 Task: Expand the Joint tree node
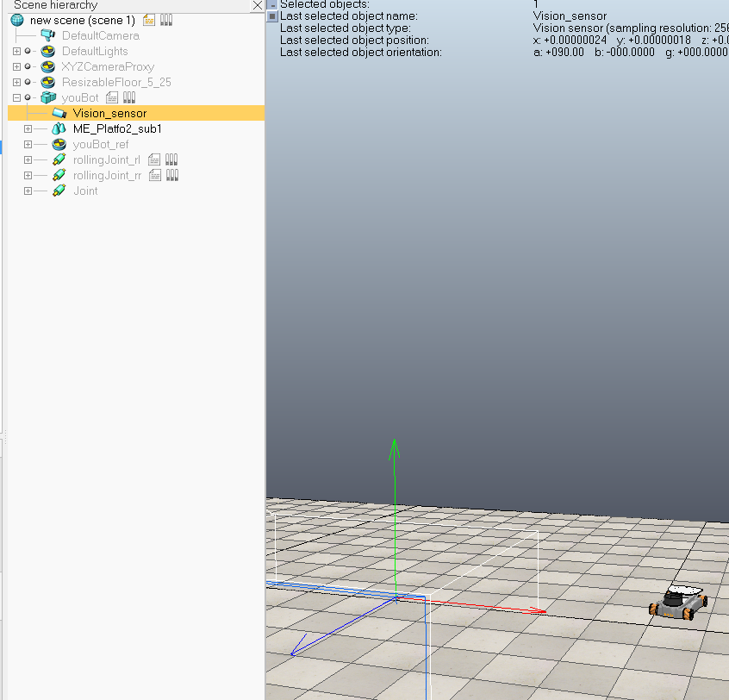[x=28, y=191]
